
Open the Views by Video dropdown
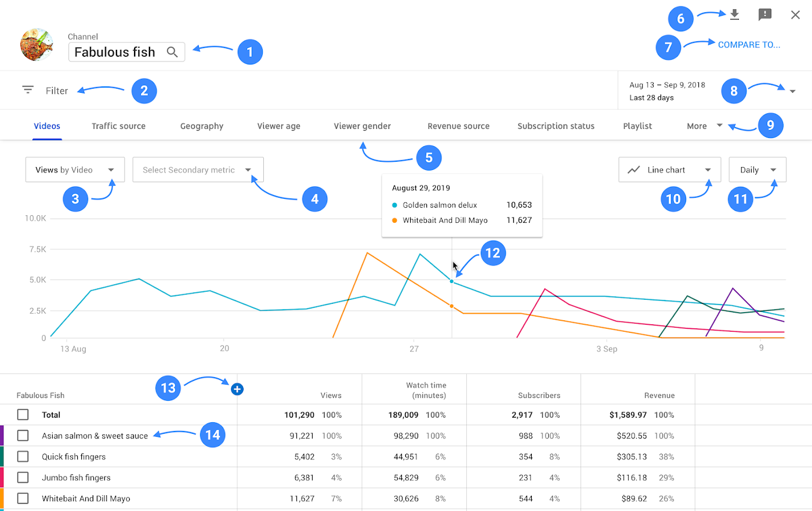75,170
